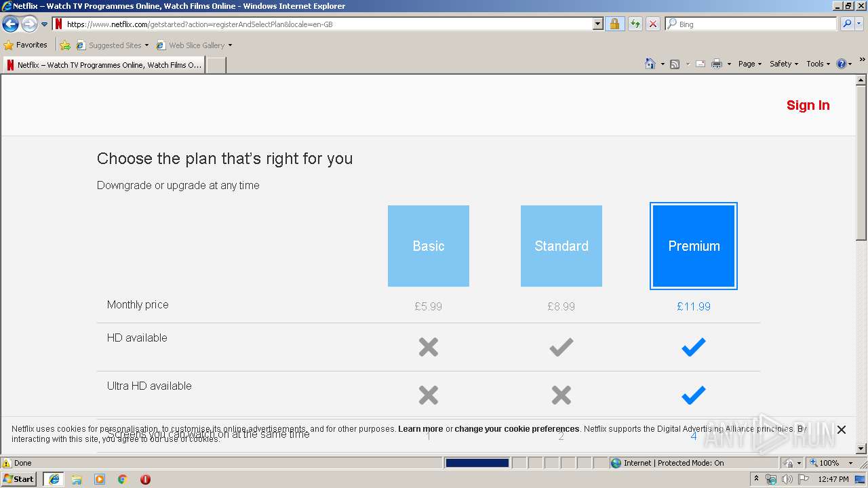Viewport: 868px width, 488px height.
Task: Show hidden tray icons arrow
Action: 757,479
